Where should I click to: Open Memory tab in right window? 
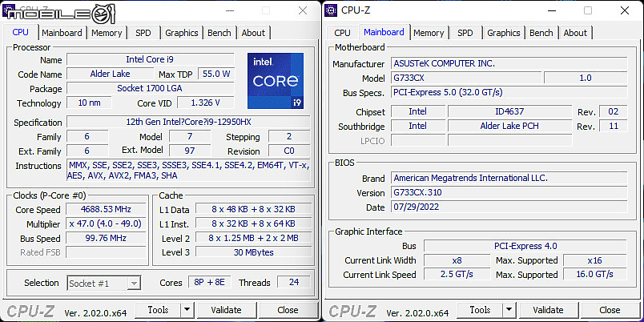[x=429, y=33]
